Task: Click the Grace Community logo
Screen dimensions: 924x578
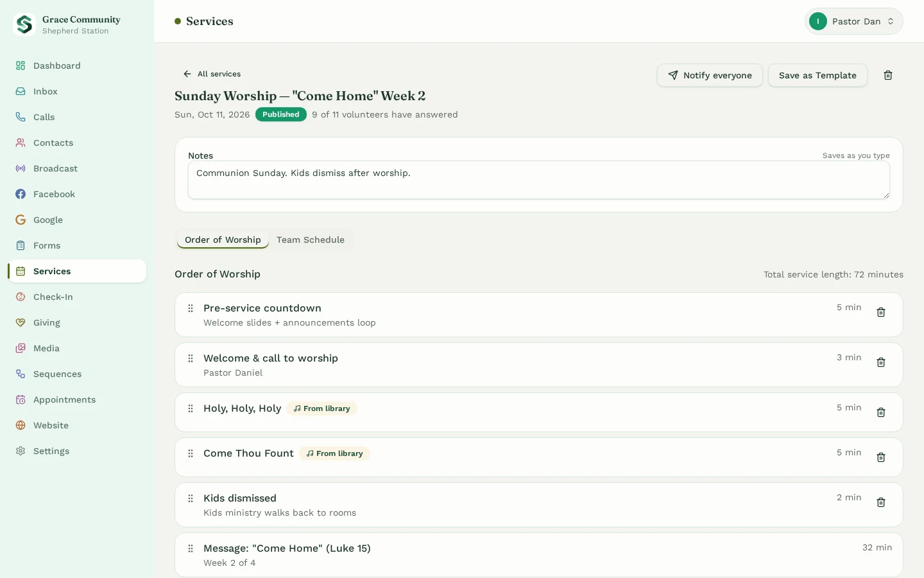Action: [24, 24]
